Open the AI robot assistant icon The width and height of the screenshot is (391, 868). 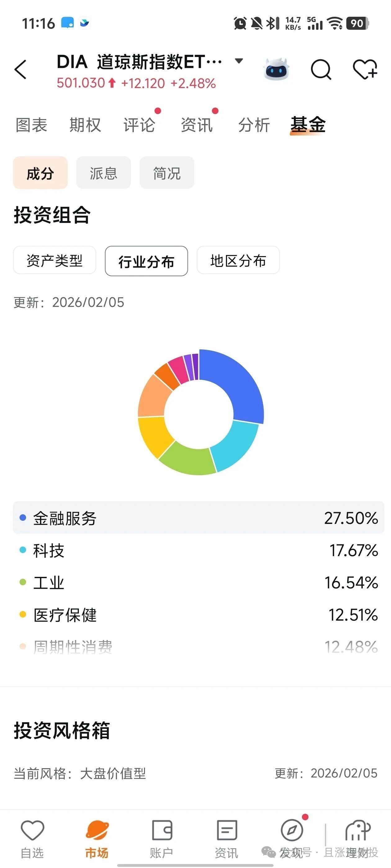(x=276, y=69)
